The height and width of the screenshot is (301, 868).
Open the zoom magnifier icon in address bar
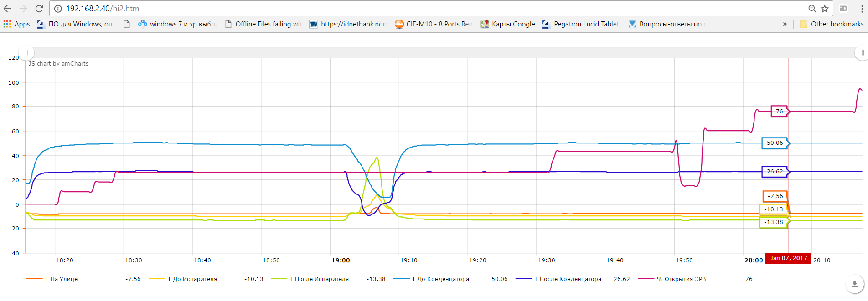pos(812,9)
